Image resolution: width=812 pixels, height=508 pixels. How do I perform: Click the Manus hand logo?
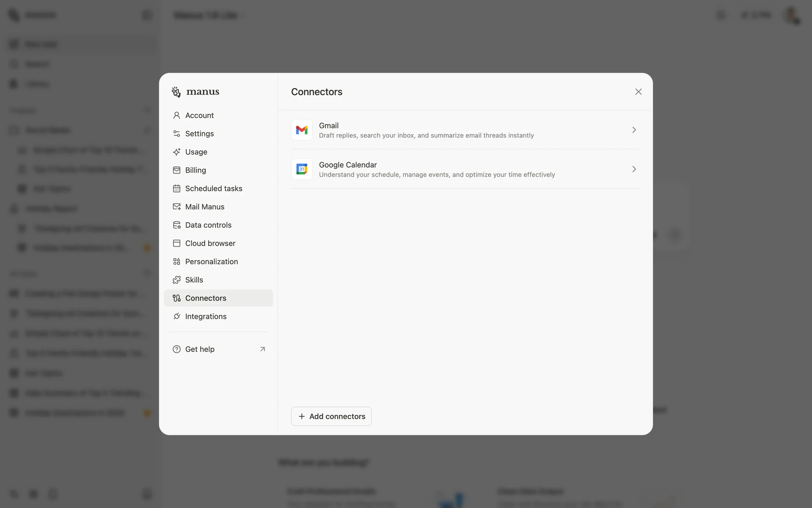tap(176, 92)
